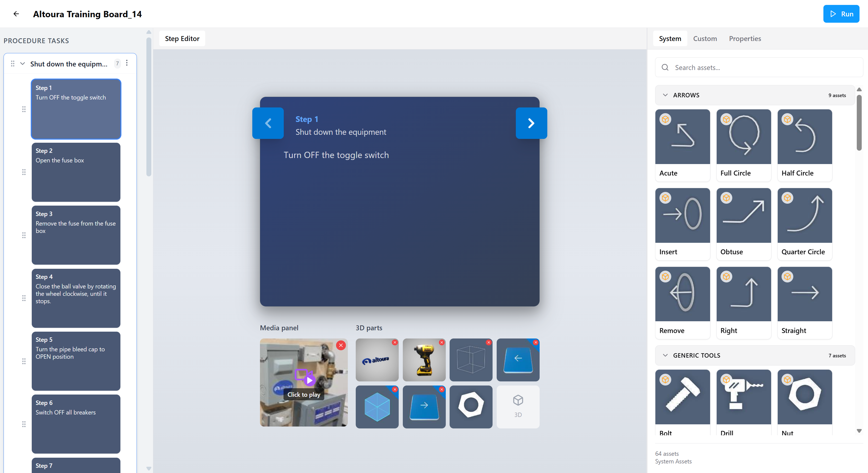Click the step count badge showing 7
Screen dimensions: 868x473
click(x=117, y=63)
